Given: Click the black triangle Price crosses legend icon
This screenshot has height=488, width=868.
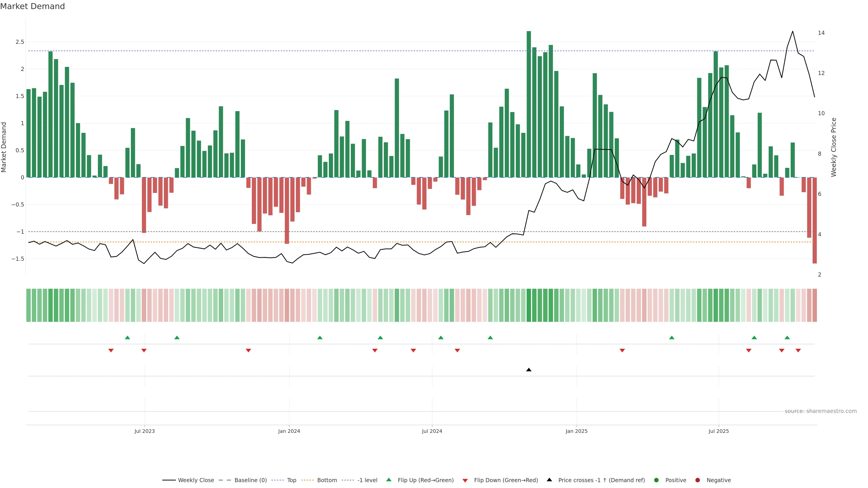Looking at the screenshot, I should pos(549,480).
